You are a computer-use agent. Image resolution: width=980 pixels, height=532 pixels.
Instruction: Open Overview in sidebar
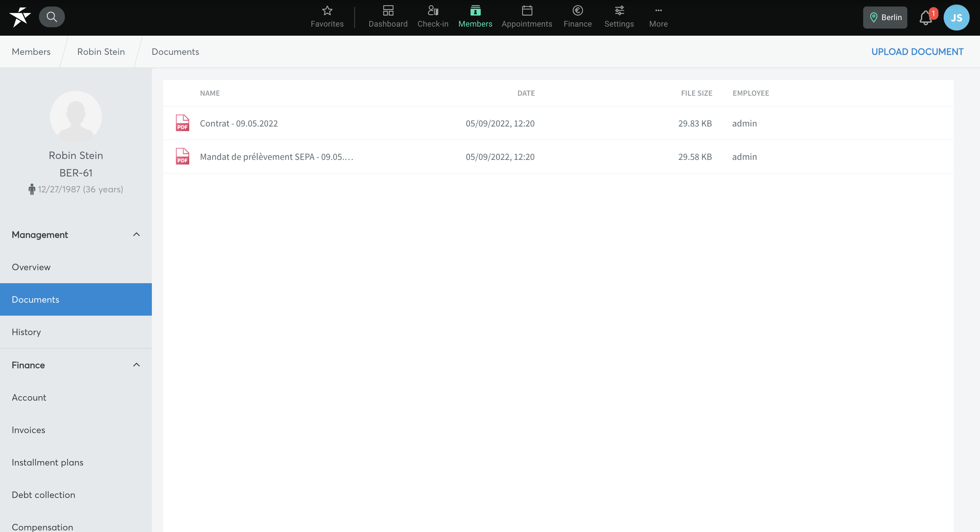[76, 267]
